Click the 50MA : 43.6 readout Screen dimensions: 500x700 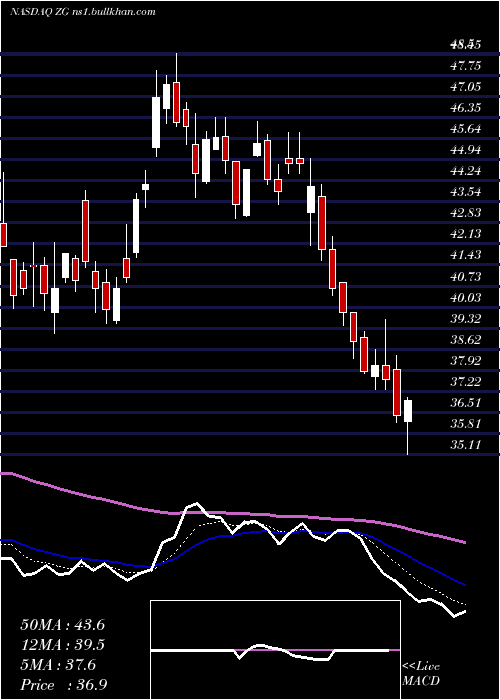coord(62,625)
